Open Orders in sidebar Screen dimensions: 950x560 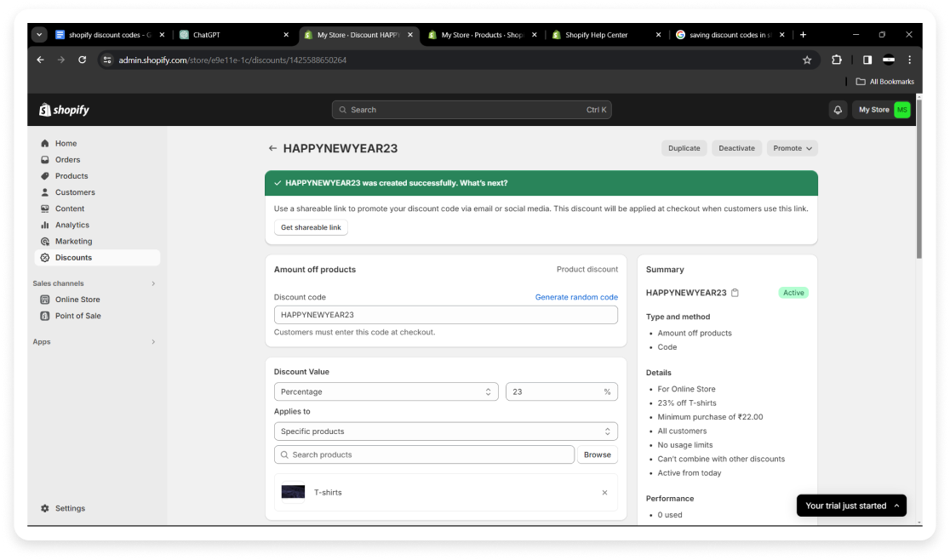(67, 160)
